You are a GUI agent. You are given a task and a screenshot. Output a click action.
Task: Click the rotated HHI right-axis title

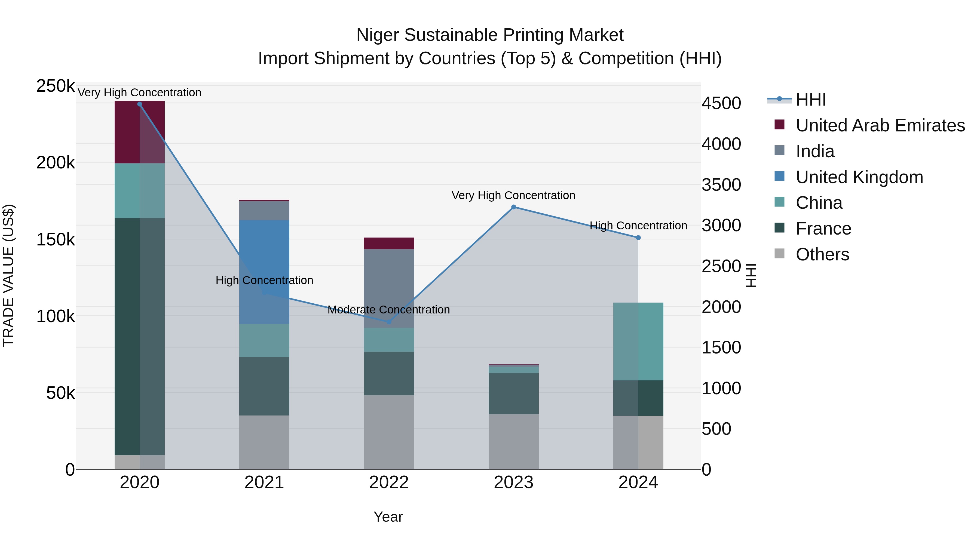(751, 275)
